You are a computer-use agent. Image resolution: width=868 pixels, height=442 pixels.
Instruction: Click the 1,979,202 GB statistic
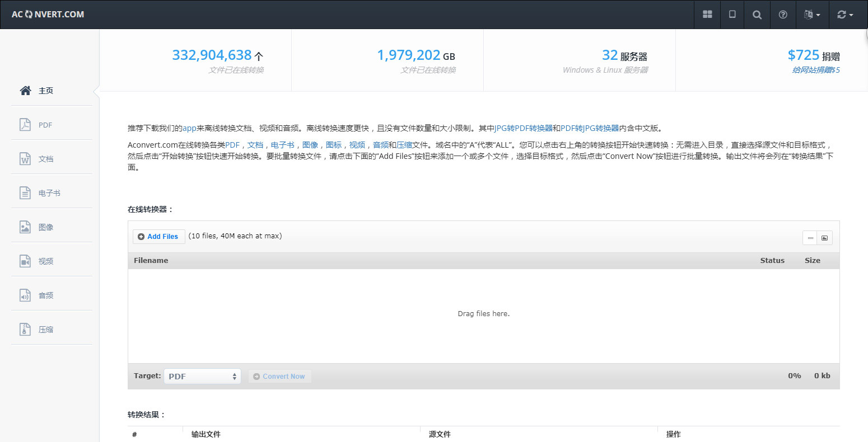pos(416,55)
